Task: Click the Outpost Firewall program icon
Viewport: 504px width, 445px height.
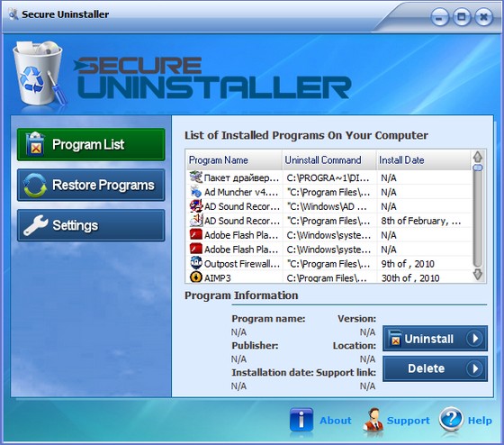Action: (196, 263)
